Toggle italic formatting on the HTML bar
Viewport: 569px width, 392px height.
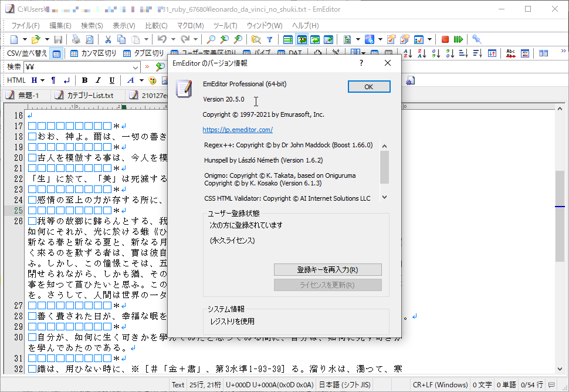pos(99,80)
